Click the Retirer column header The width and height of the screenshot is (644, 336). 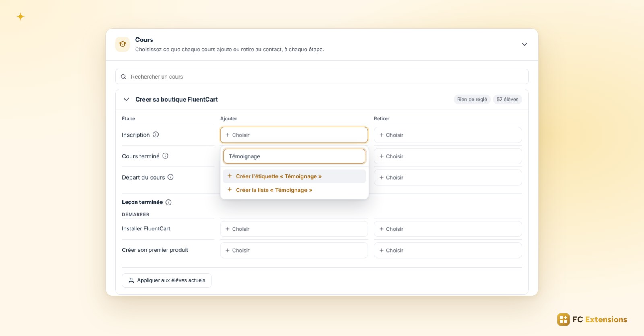tap(382, 118)
